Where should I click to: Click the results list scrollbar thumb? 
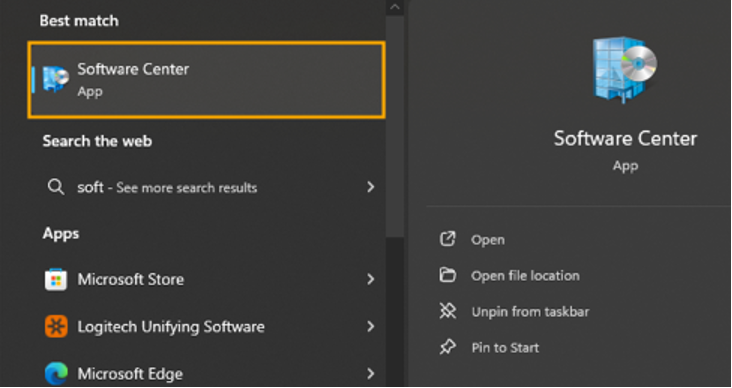(x=395, y=126)
